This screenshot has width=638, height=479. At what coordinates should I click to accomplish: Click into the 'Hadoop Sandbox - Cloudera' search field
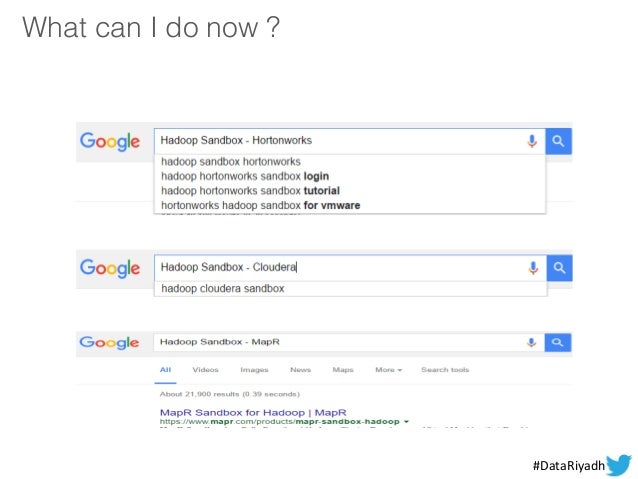(340, 267)
